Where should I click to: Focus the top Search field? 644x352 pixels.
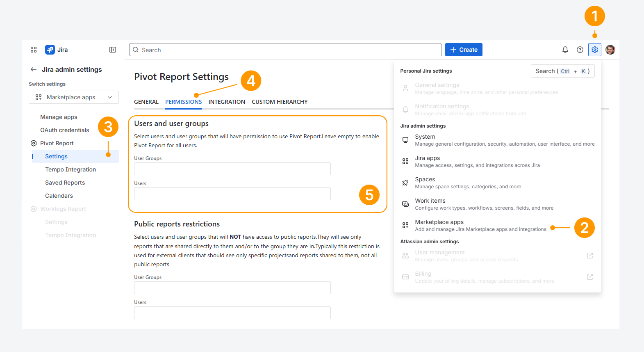(285, 50)
